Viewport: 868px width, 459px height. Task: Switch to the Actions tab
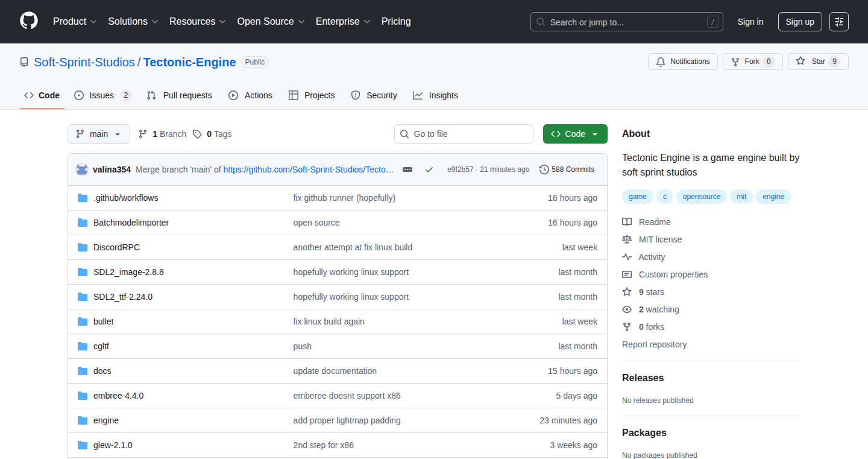[x=251, y=95]
